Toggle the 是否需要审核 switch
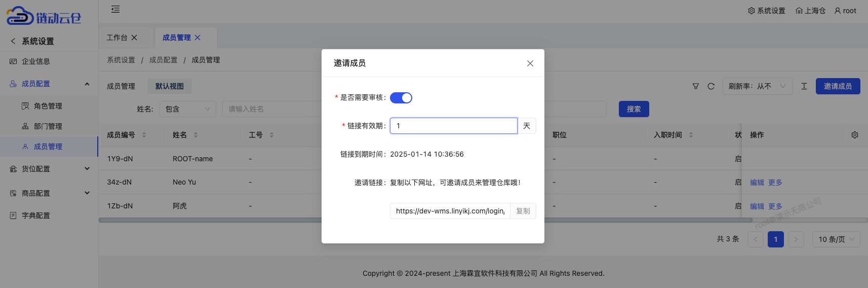The width and height of the screenshot is (868, 288). pyautogui.click(x=401, y=98)
